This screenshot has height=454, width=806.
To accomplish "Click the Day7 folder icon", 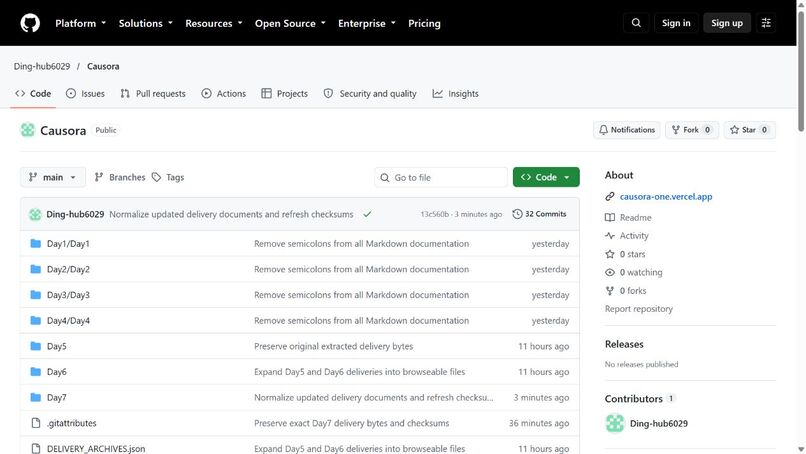I will coord(35,397).
